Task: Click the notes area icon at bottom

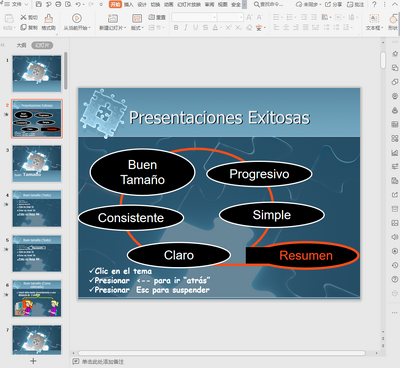Action: (76, 361)
